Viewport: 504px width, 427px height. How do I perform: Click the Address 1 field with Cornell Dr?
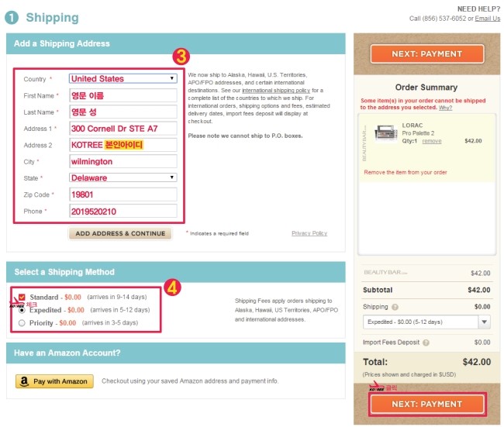coord(123,129)
